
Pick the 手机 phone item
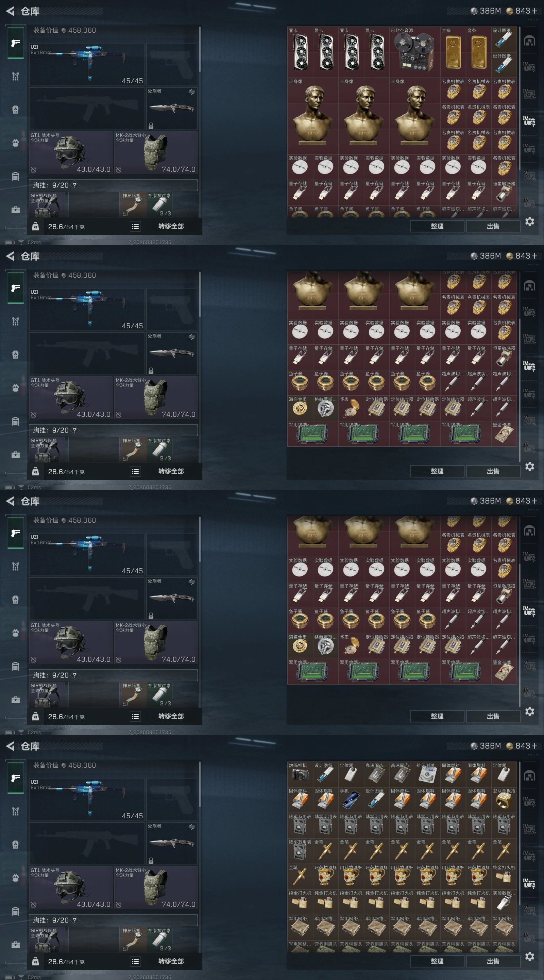[x=351, y=800]
